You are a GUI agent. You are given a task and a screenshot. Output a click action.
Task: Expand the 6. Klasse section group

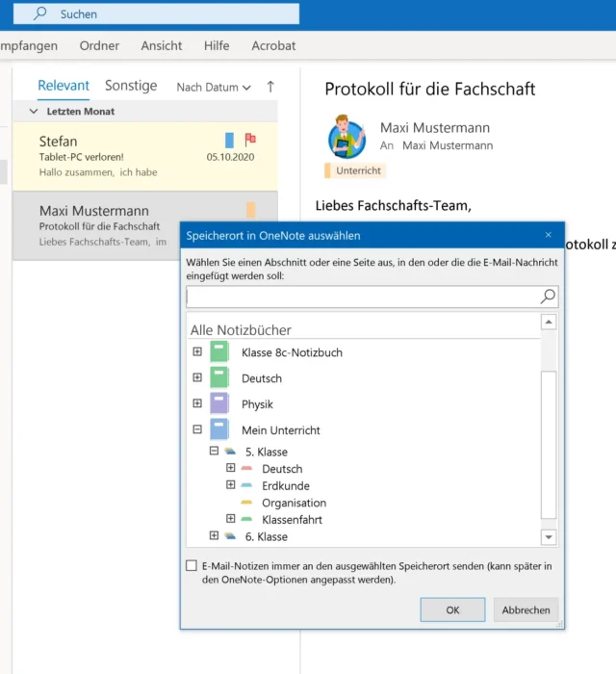pos(214,536)
